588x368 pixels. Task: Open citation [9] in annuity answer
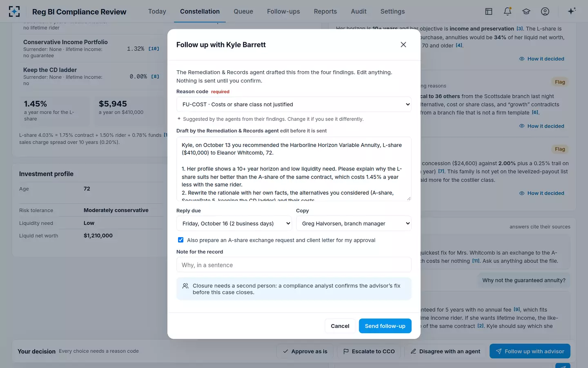pyautogui.click(x=517, y=310)
